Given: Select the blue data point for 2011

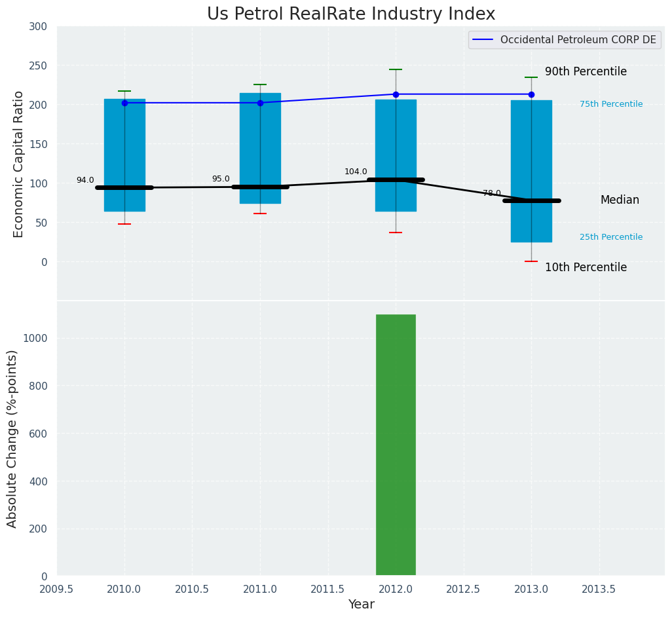Looking at the screenshot, I should (260, 103).
